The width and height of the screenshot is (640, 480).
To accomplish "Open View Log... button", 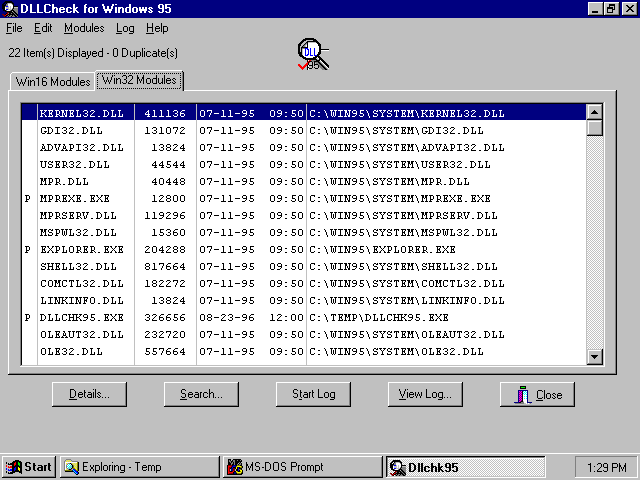I will point(425,394).
